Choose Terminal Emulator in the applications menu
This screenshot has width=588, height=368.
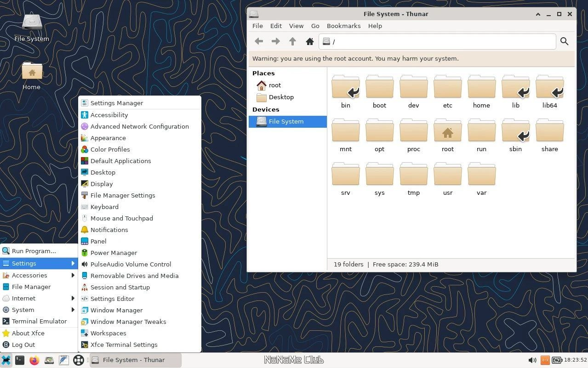[x=39, y=321]
